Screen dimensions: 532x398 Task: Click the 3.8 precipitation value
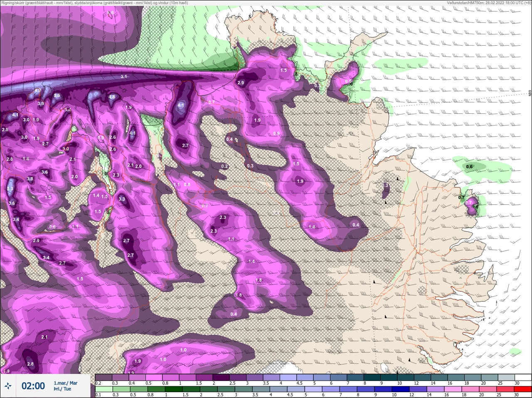(x=30, y=179)
